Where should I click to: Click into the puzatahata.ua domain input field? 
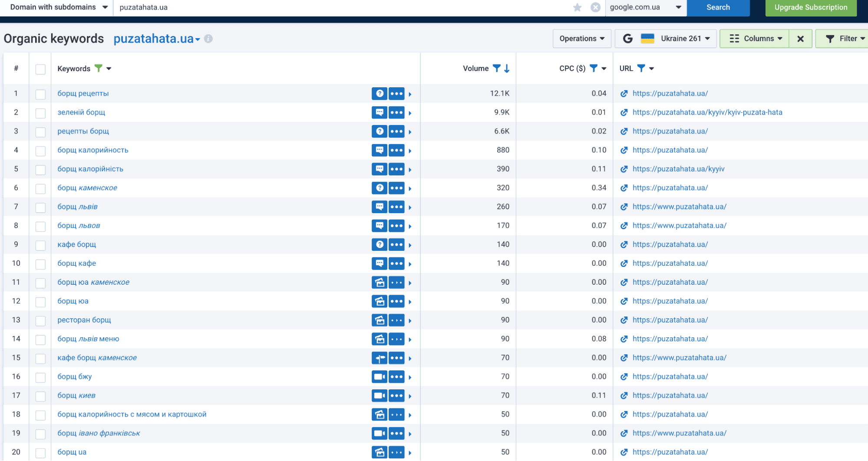[339, 7]
